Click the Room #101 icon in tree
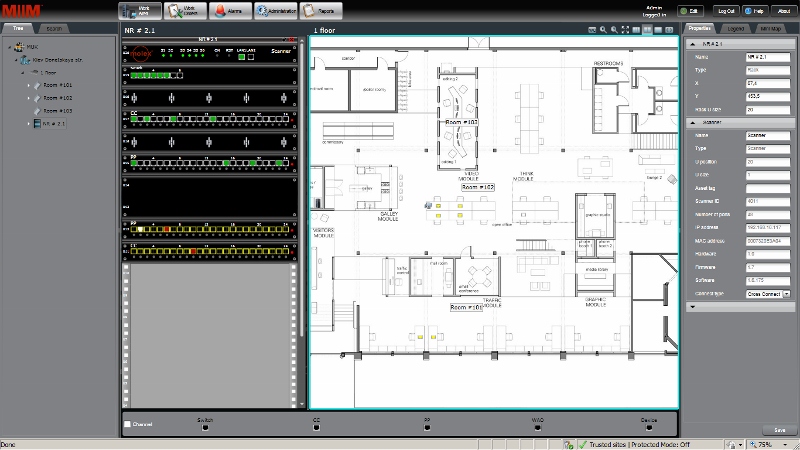800x450 pixels. [x=37, y=86]
